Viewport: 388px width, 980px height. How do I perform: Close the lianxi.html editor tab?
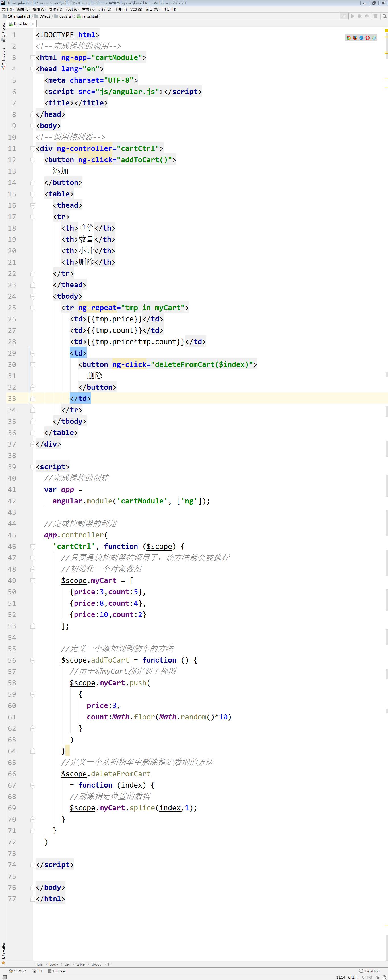coord(33,24)
